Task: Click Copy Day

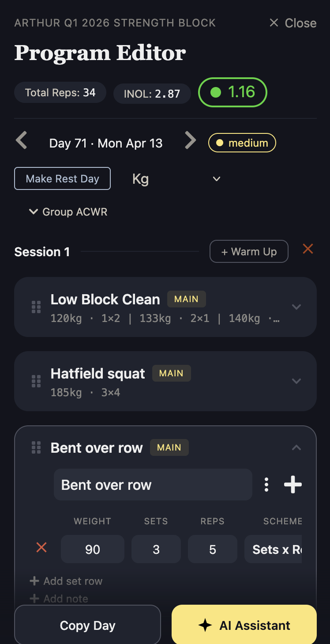Action: tap(87, 625)
